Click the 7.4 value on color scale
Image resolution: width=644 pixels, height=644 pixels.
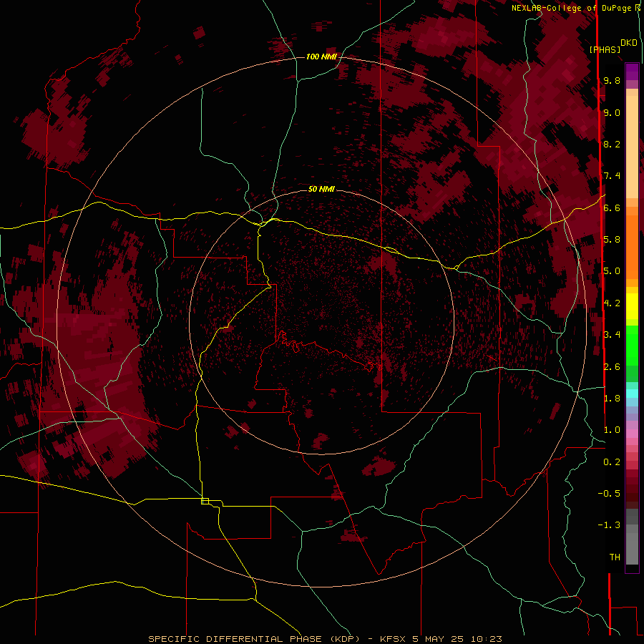[612, 176]
